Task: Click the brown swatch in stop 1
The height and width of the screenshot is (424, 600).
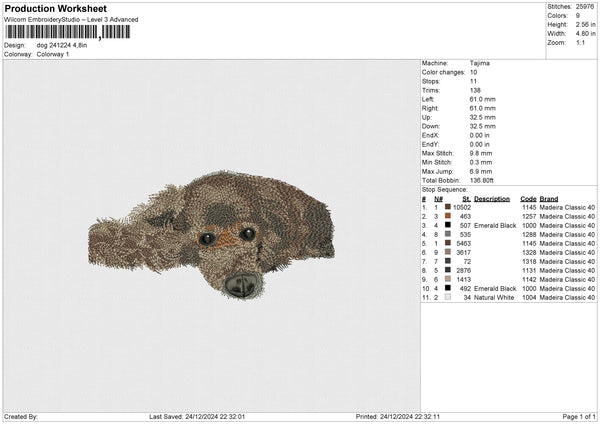Action: 448,207
